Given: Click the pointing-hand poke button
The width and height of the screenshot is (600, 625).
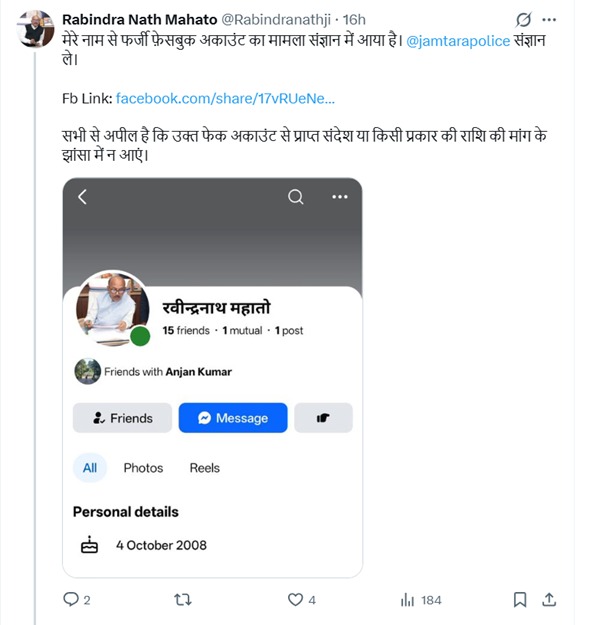Looking at the screenshot, I should (323, 418).
